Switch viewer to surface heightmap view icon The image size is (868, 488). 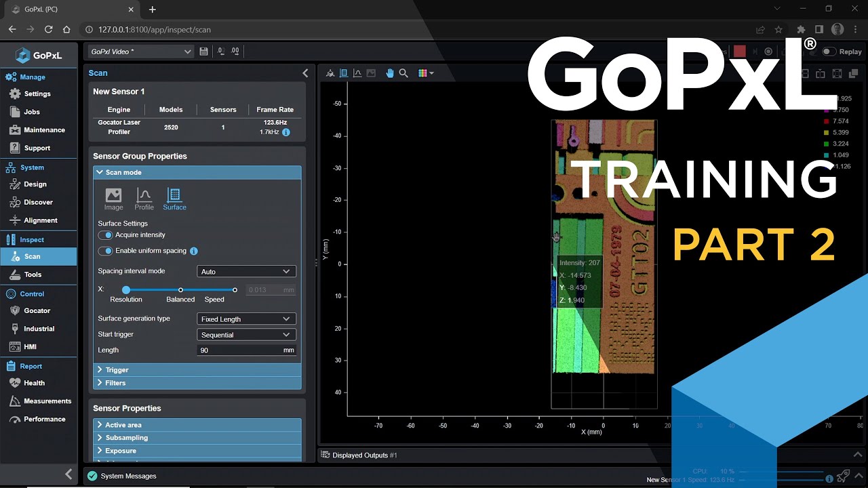(x=344, y=73)
